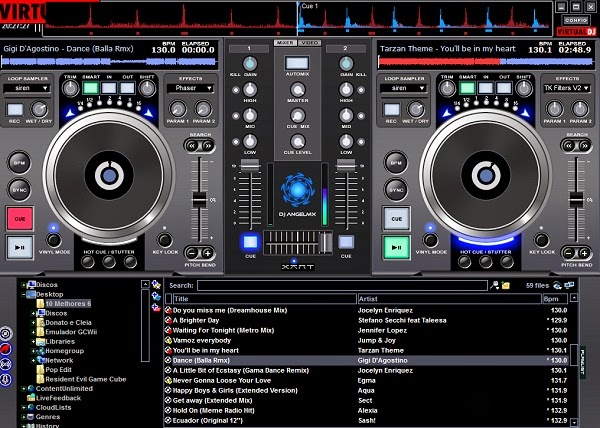
Task: Click left deck first hot cue button
Action: tap(88, 262)
